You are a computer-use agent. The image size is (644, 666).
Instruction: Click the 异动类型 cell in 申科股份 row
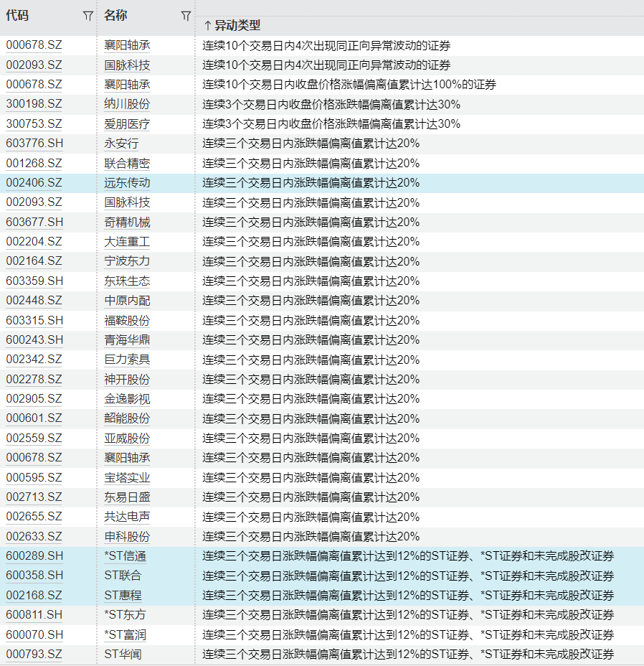tap(311, 536)
